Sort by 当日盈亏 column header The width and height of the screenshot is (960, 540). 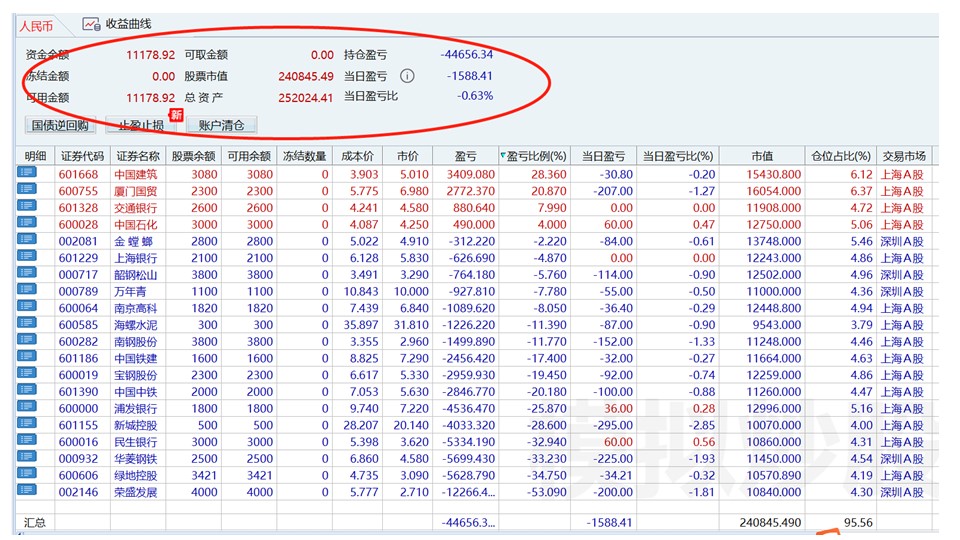click(x=603, y=156)
